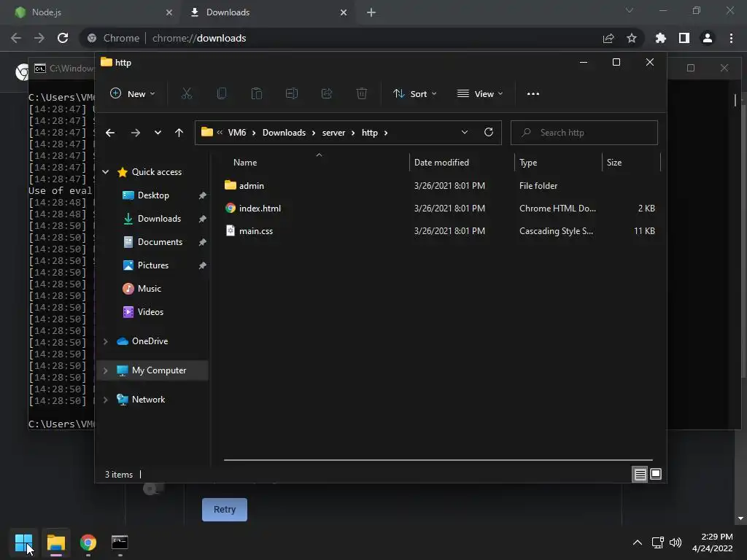Open the View dropdown menu
Viewport: 747px width, 560px height.
point(480,94)
